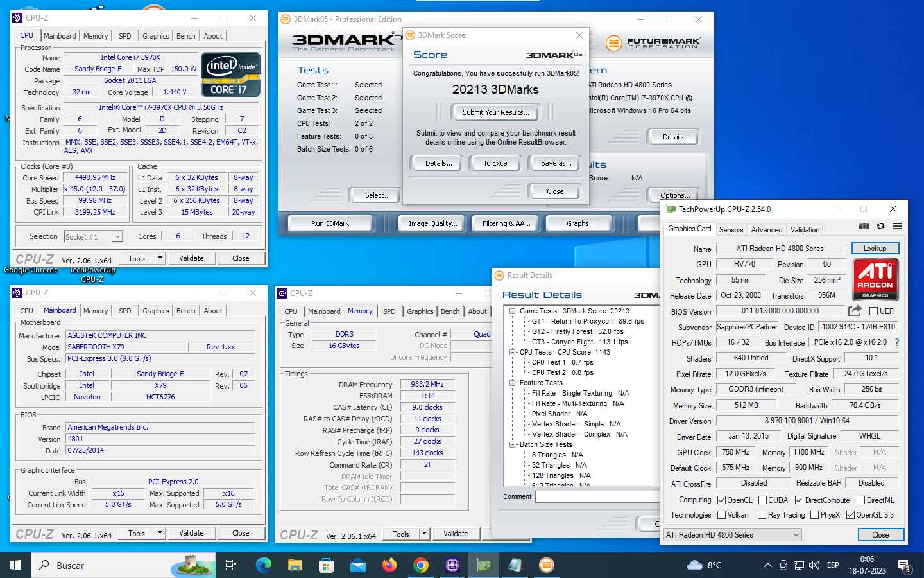Open the GPU-Z hamburger menu

897,226
